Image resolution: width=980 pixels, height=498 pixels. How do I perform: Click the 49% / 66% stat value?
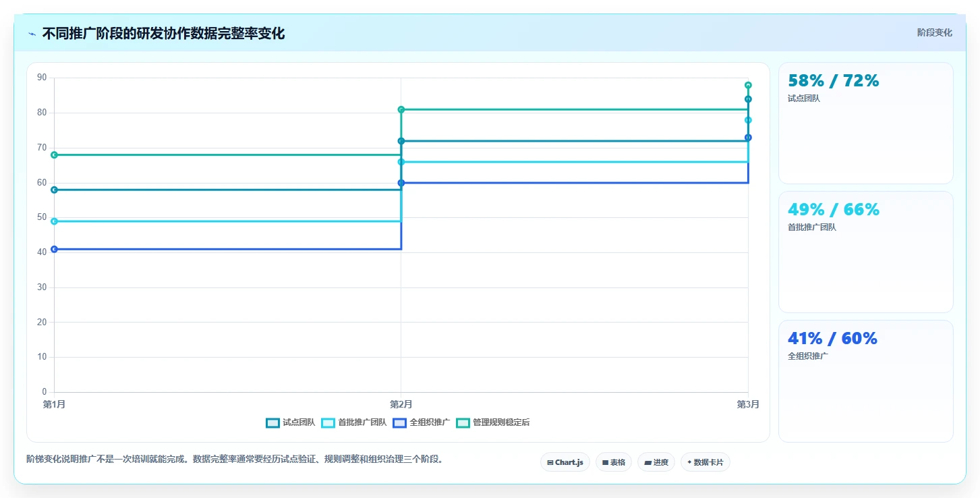pos(834,210)
